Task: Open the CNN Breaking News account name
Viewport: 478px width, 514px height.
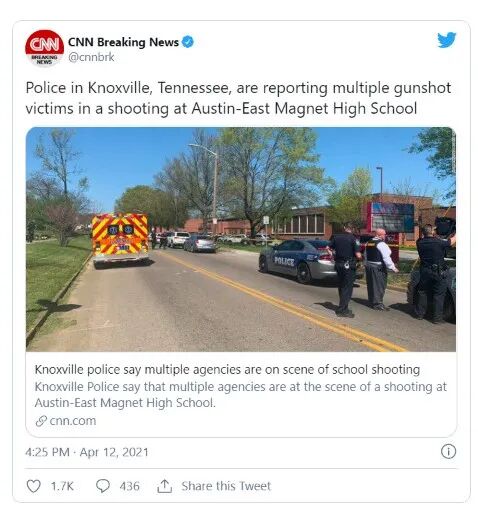Action: click(123, 42)
